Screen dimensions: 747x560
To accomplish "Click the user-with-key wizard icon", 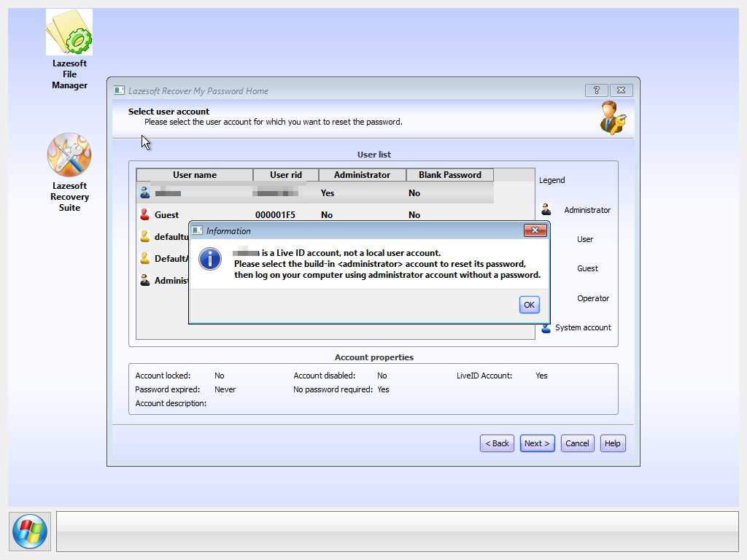I will 612,117.
